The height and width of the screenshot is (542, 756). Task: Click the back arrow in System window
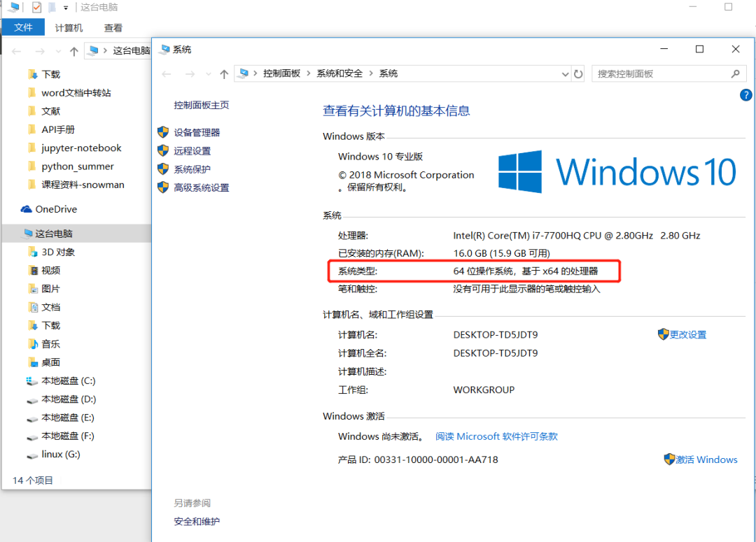pos(167,74)
